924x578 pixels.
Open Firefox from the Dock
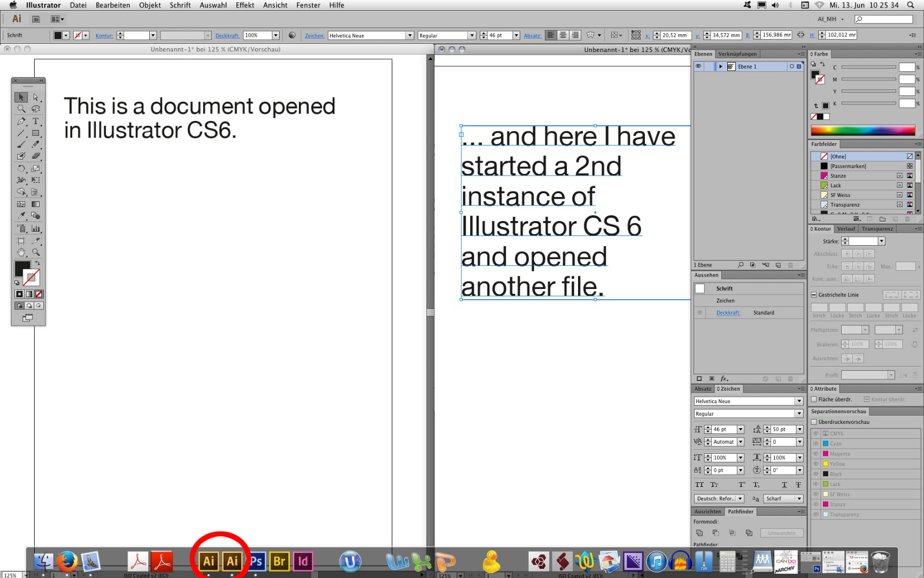pyautogui.click(x=67, y=561)
